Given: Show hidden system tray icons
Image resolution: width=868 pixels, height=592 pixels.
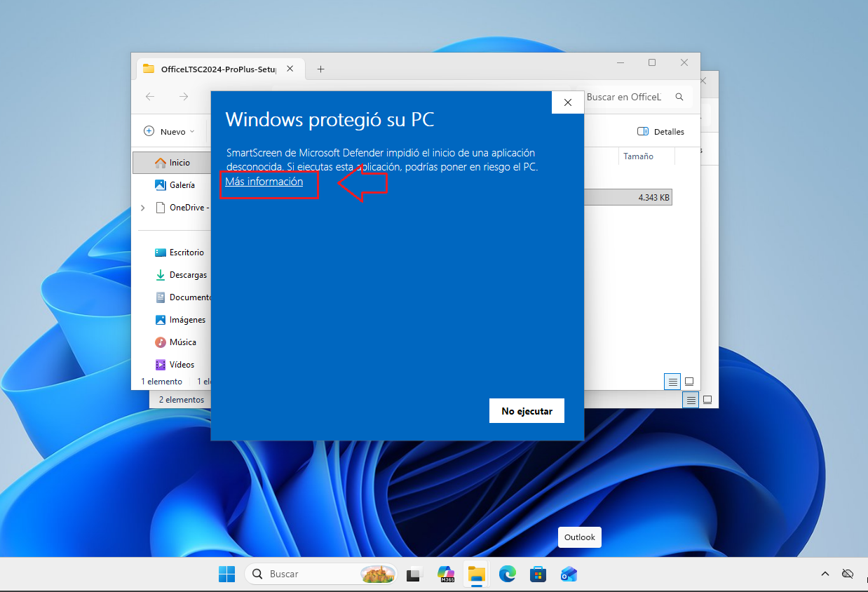Looking at the screenshot, I should [825, 574].
